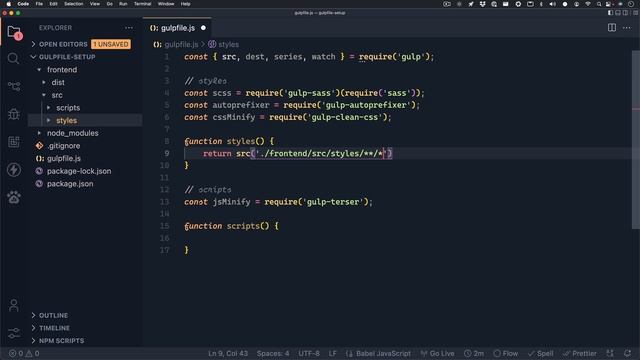Open the volume control in menu bar
This screenshot has width=640, height=360.
[552, 4]
